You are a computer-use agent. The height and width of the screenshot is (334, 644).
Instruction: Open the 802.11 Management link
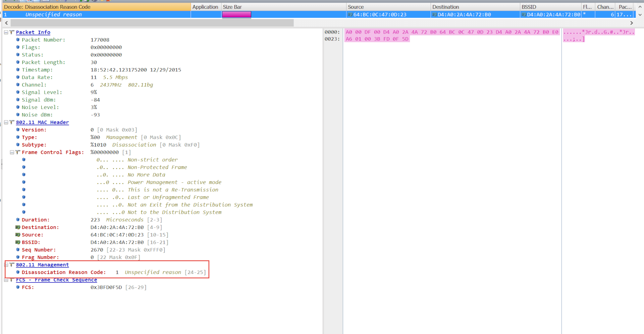42,265
